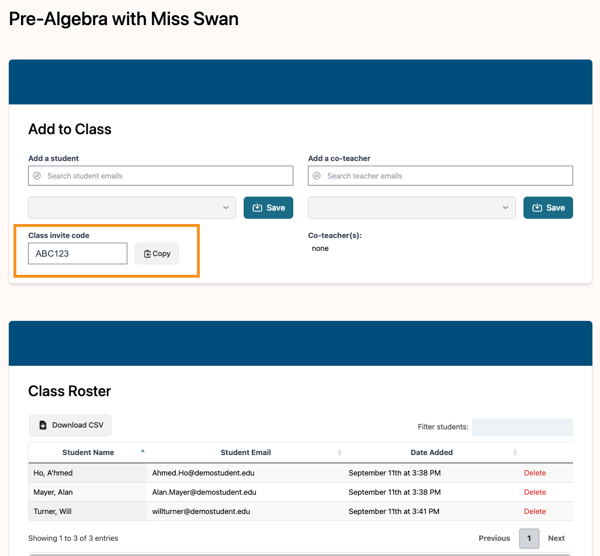Select page 1 of the roster

click(529, 538)
